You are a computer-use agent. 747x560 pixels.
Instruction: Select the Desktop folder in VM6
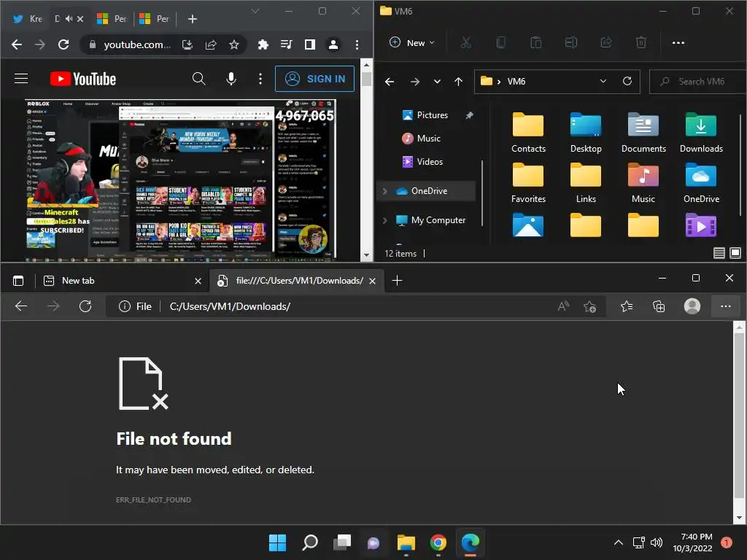(586, 133)
